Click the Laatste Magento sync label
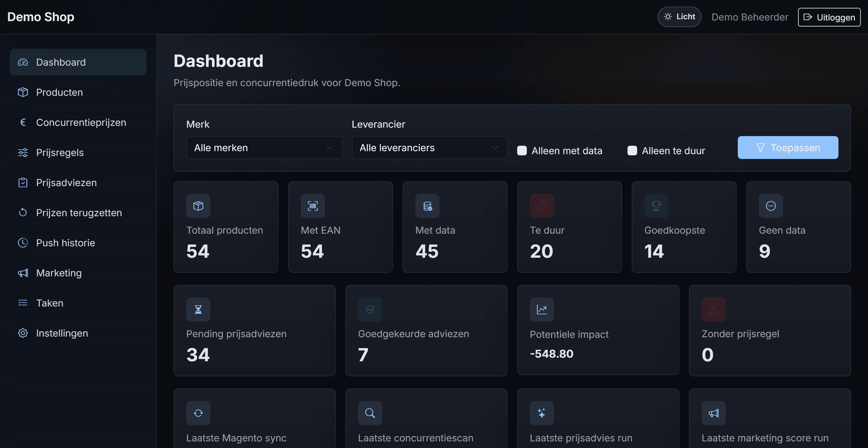 tap(236, 438)
